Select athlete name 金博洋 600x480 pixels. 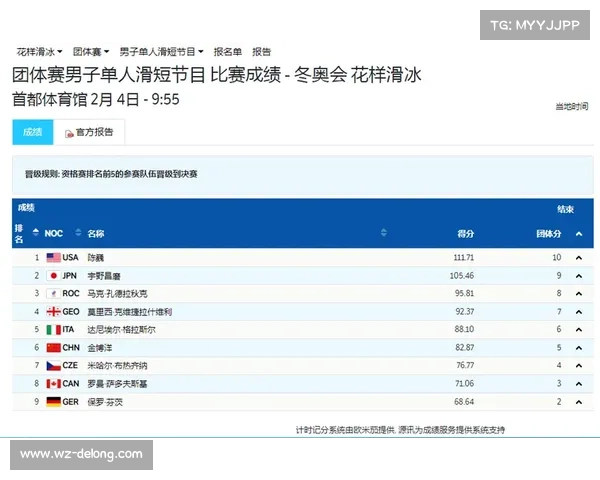100,348
